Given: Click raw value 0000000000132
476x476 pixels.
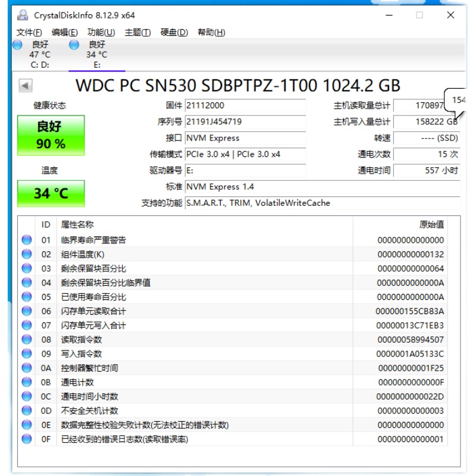Looking at the screenshot, I should click(411, 255).
